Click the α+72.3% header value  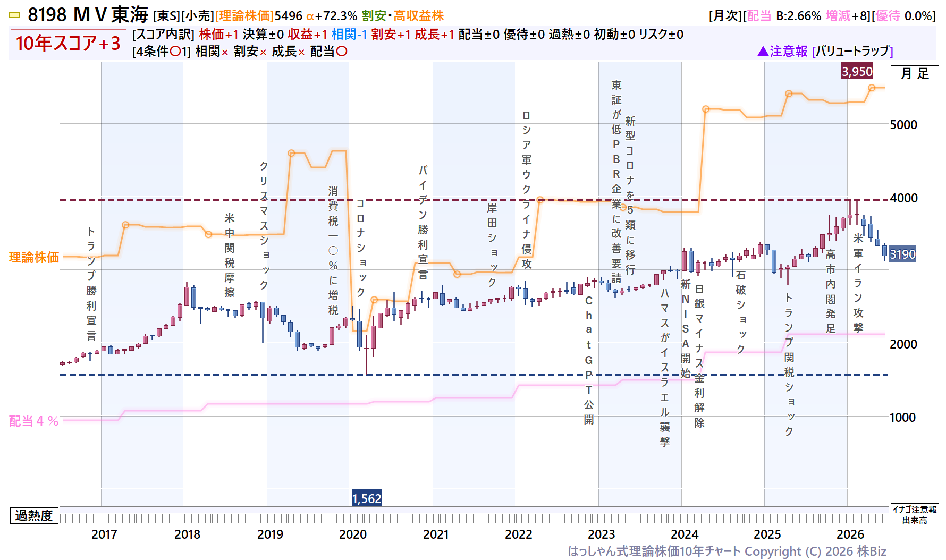(332, 16)
